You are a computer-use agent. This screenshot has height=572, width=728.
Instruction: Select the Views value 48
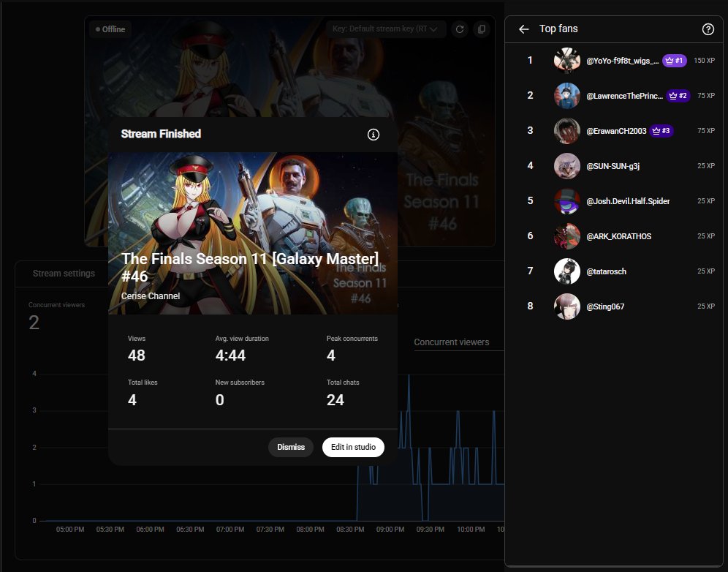pyautogui.click(x=137, y=355)
